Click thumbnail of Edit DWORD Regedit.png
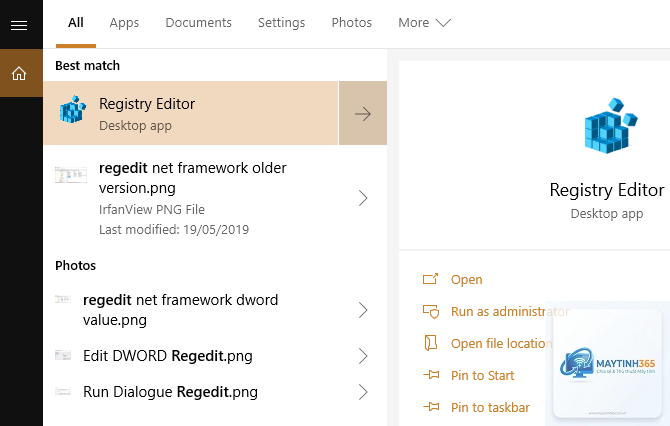 point(63,355)
